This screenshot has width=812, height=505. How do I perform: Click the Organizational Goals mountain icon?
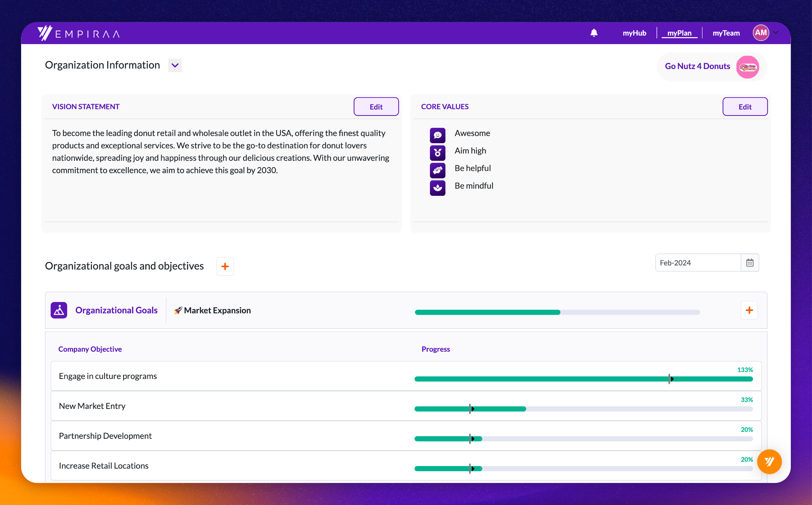coord(59,310)
